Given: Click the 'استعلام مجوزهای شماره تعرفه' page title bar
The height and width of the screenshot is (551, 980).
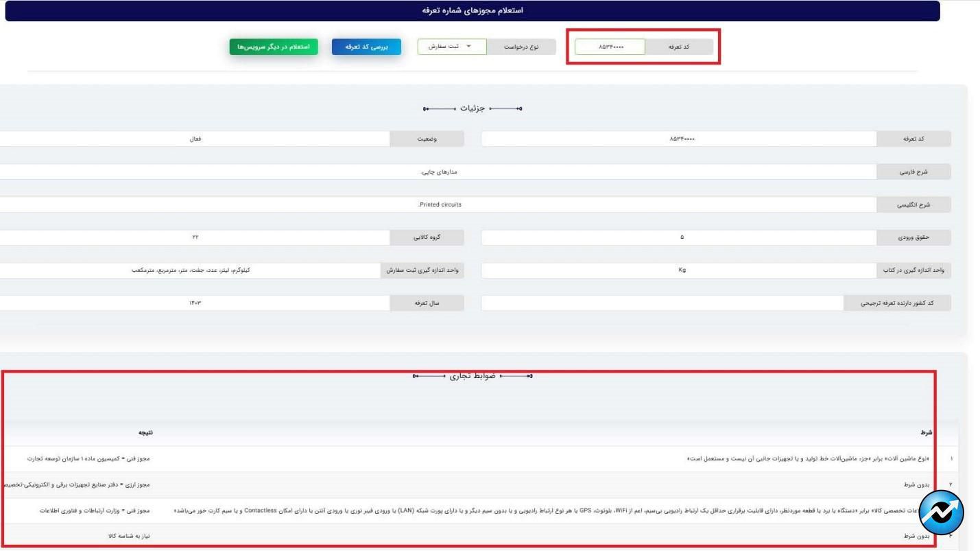Looking at the screenshot, I should point(473,11).
